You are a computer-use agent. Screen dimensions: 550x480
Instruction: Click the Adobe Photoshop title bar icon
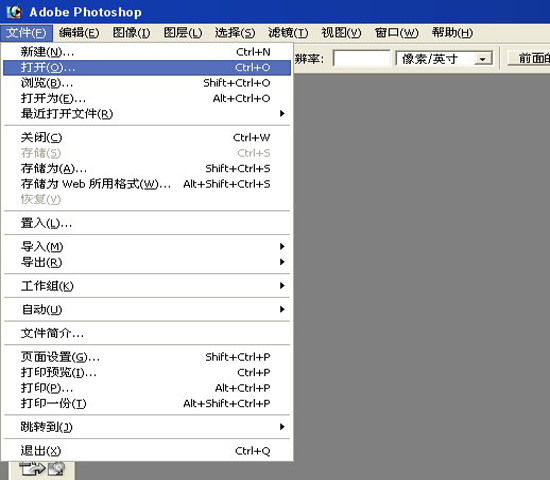(14, 12)
